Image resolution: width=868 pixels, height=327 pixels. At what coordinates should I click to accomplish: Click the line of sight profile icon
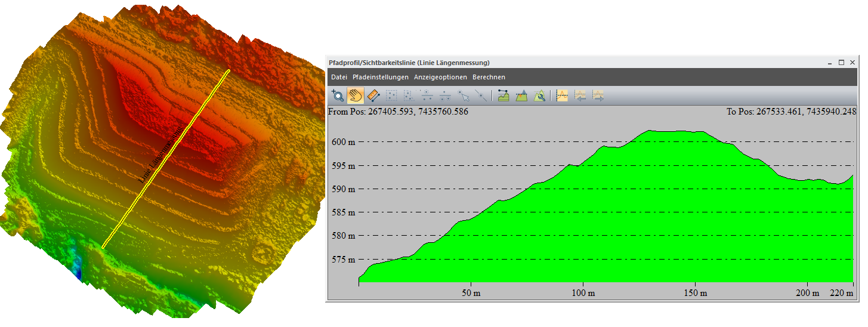pyautogui.click(x=503, y=95)
